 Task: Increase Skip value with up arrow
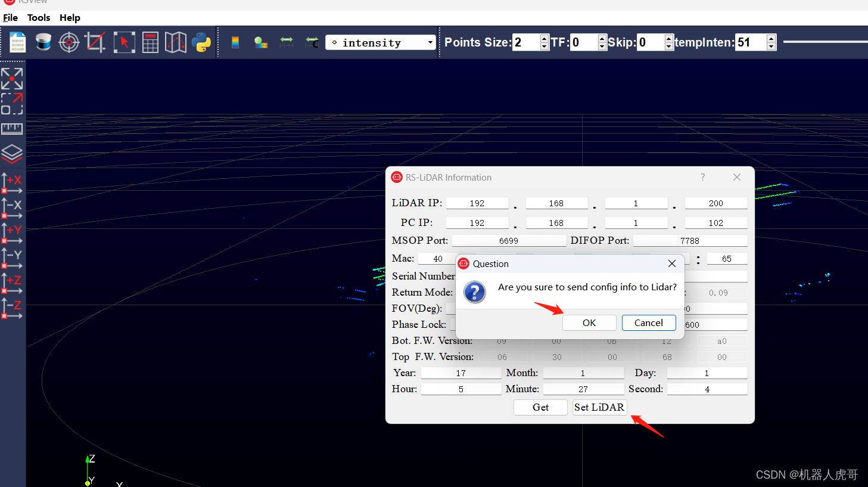[x=669, y=38]
